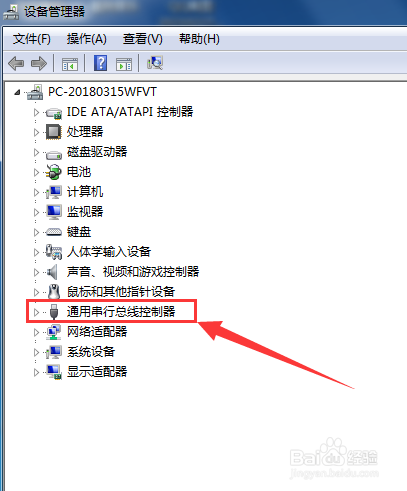Expand the 显示适配器 tree node
Viewport: 407px width, 491px height.
(x=36, y=372)
